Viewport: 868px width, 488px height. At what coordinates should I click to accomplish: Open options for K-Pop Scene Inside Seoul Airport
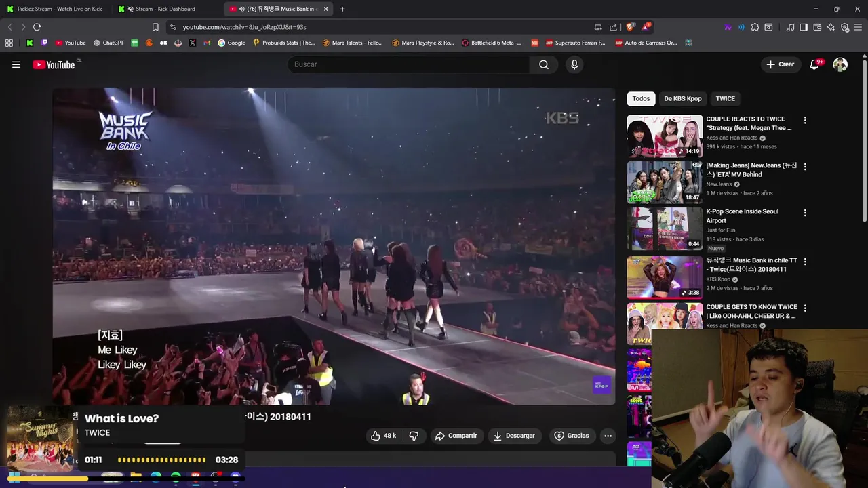(x=805, y=212)
